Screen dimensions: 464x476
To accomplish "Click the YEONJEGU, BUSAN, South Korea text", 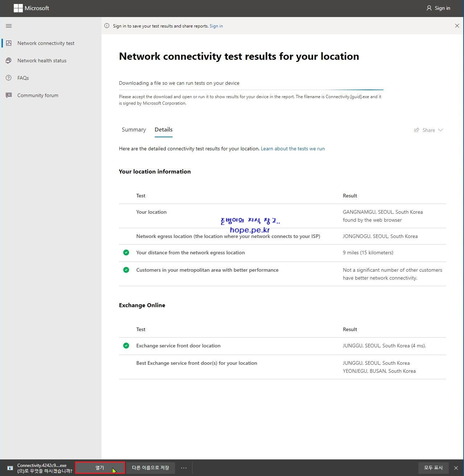I will coord(379,371).
